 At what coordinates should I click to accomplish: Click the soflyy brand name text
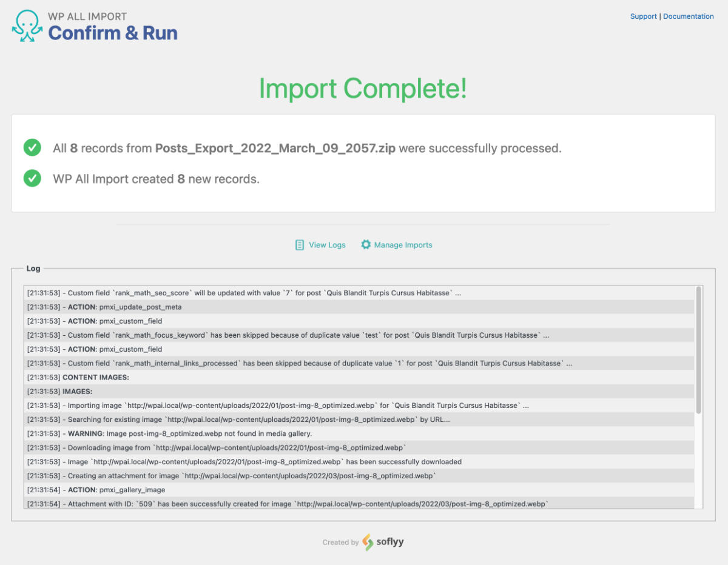point(390,542)
